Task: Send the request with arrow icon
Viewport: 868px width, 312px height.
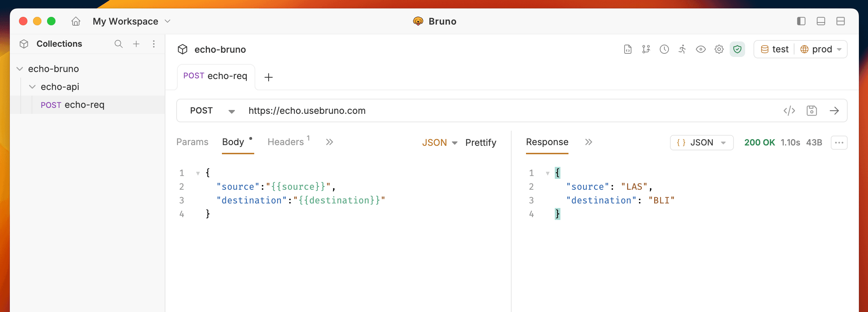Action: (834, 111)
